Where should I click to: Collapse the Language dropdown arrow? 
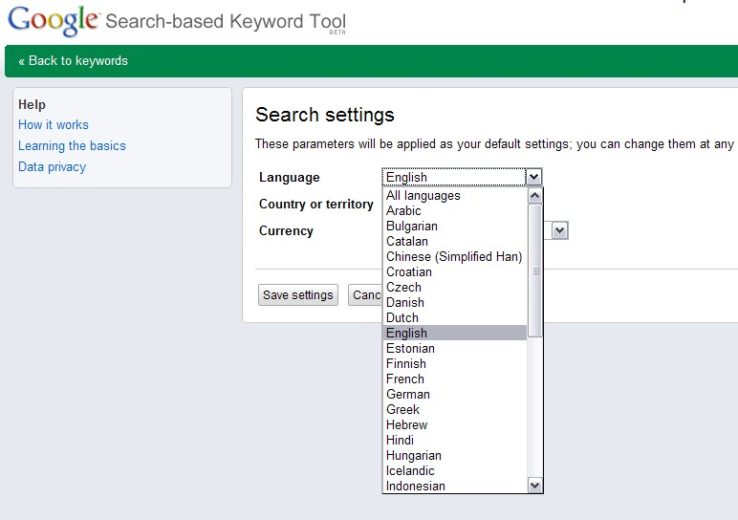[x=534, y=177]
